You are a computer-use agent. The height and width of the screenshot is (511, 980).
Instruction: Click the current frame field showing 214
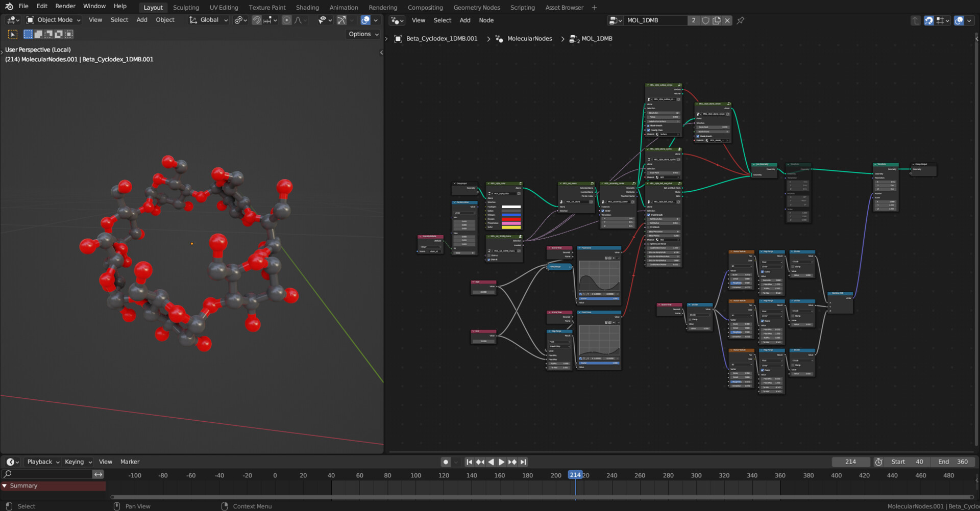(850, 462)
